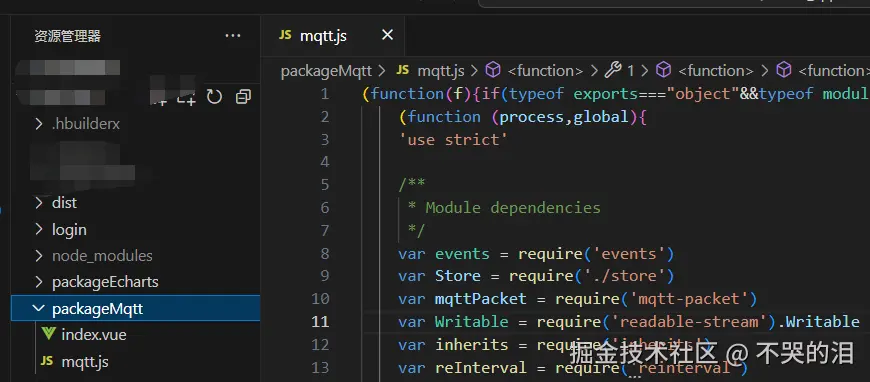
Task: Click the '* Module dependencies' comment
Action: [504, 208]
